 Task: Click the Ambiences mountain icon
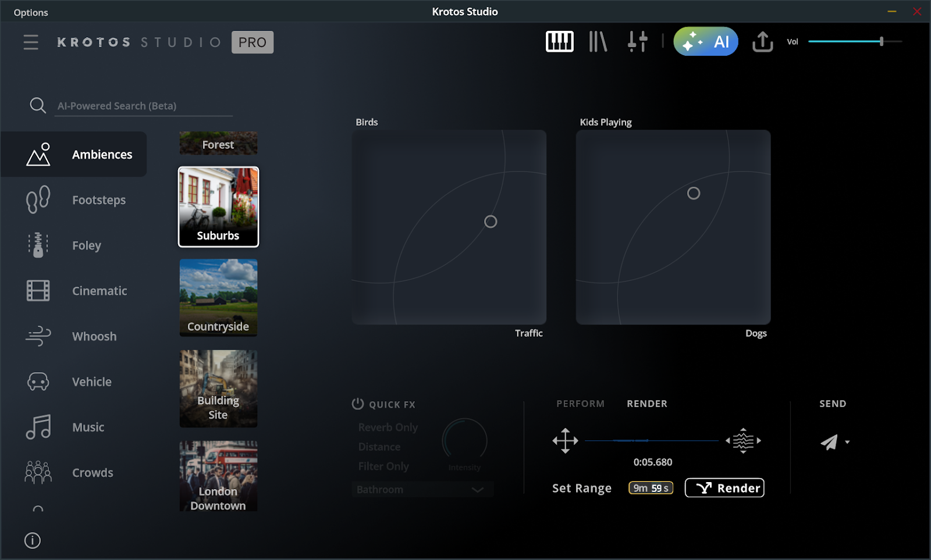(x=38, y=154)
